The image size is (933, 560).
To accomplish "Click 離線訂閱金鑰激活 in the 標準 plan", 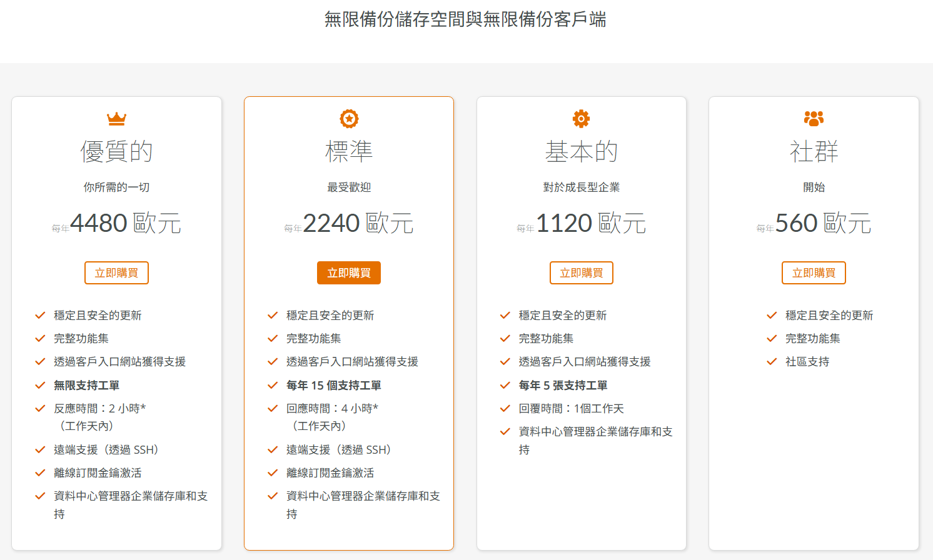I will coord(330,473).
